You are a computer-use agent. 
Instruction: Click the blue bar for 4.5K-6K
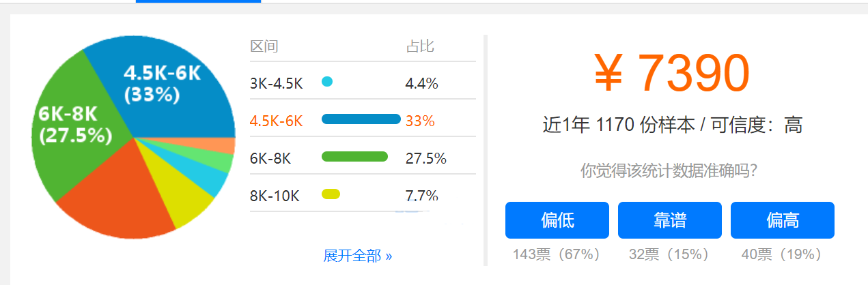pyautogui.click(x=361, y=119)
